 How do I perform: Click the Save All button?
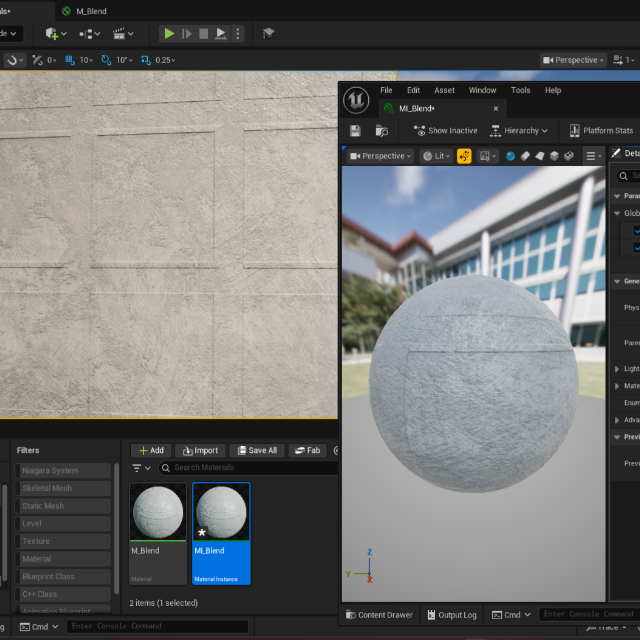tap(257, 450)
